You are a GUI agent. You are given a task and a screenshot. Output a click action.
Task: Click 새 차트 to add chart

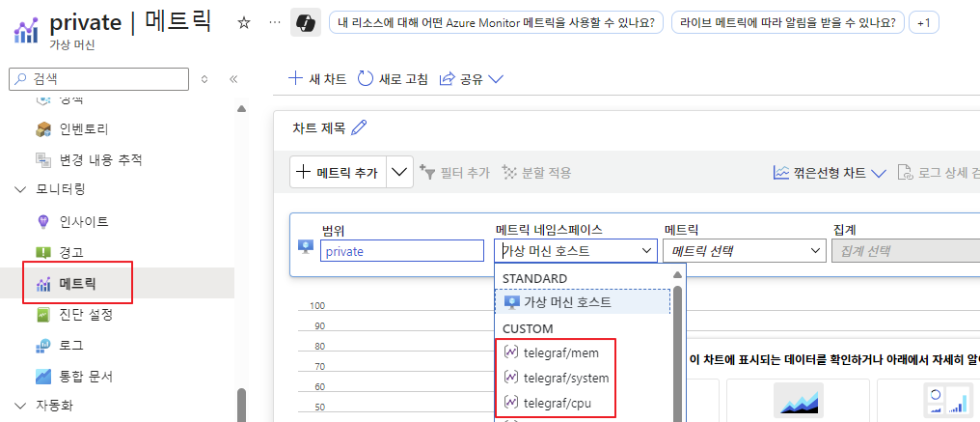pyautogui.click(x=317, y=79)
